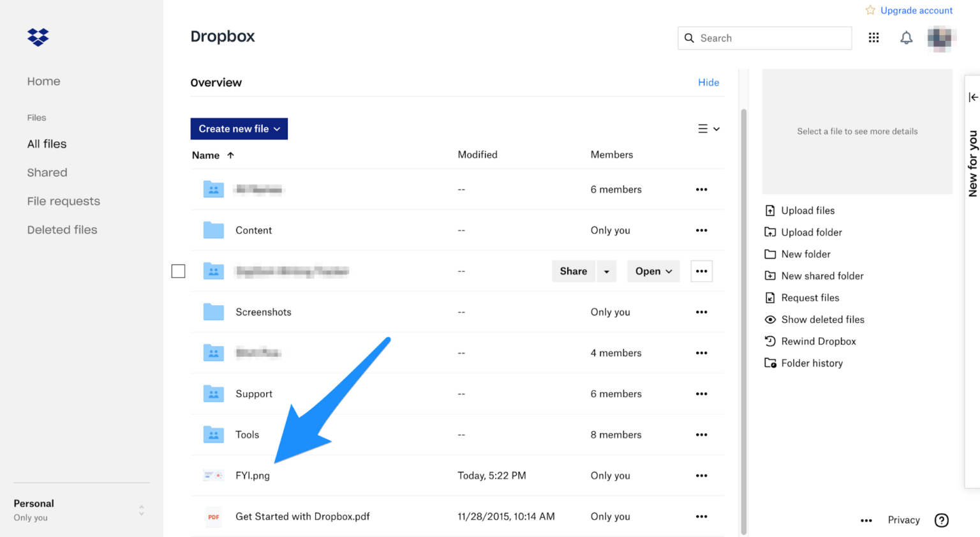This screenshot has height=537, width=980.
Task: Go to Home in the sidebar
Action: [44, 81]
